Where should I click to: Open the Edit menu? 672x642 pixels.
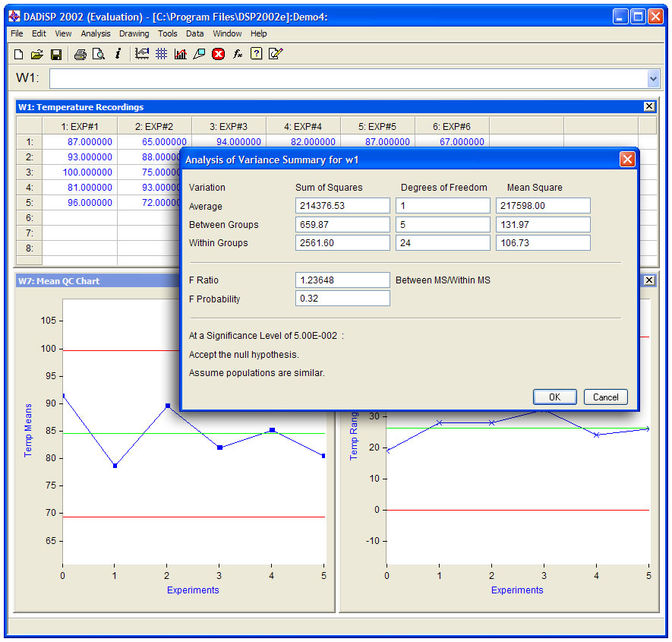pos(39,33)
